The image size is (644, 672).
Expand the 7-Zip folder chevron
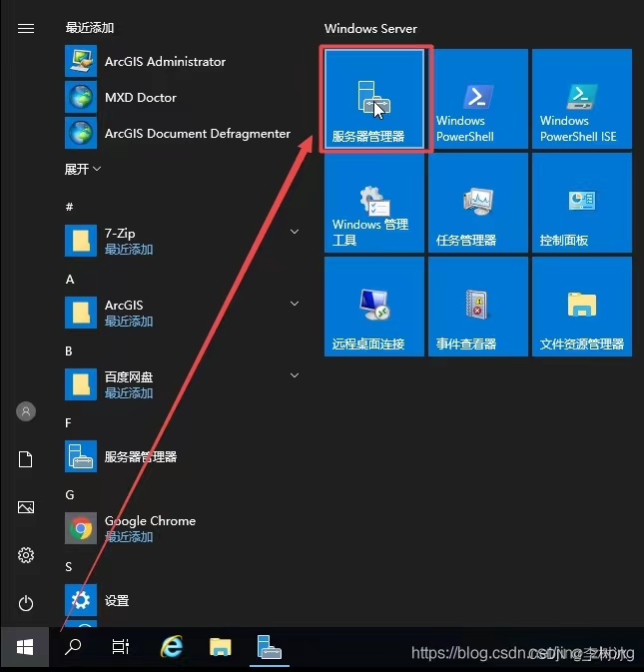[295, 232]
